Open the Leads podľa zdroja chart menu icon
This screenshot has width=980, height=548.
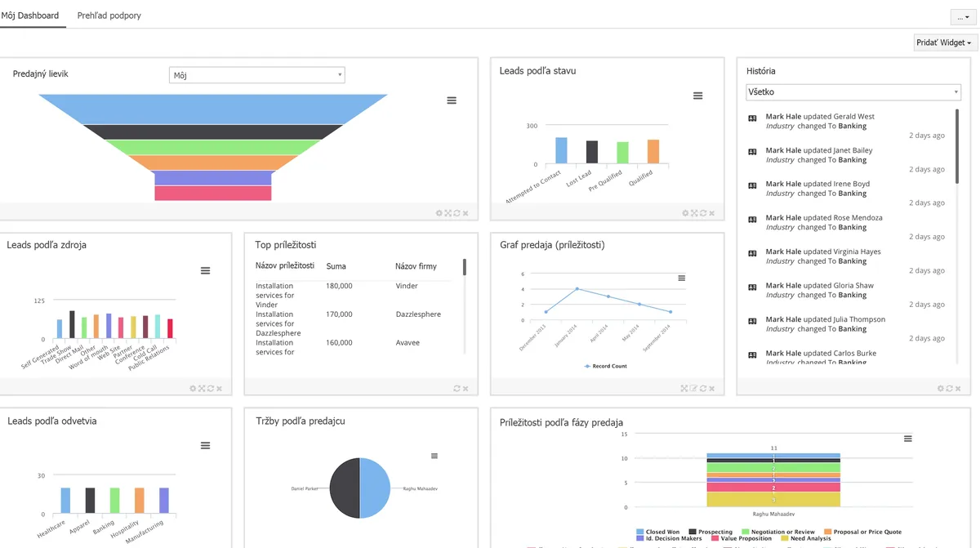[206, 270]
